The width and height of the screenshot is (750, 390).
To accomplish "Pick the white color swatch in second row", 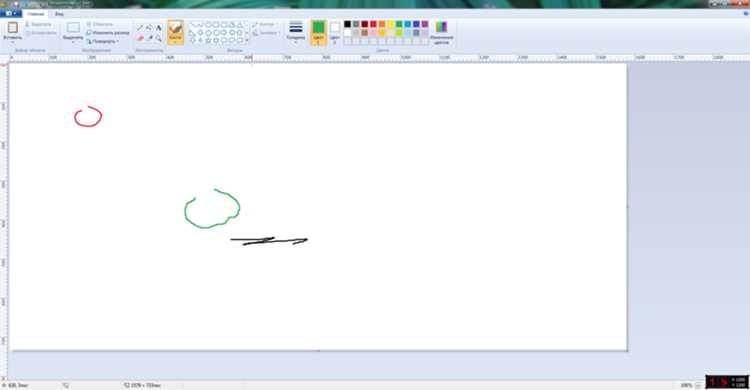I will pos(347,33).
